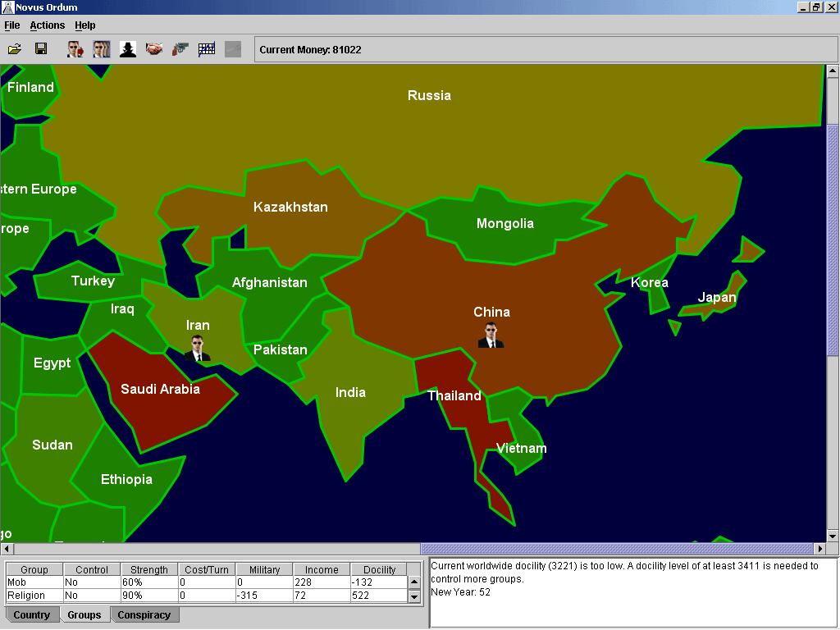Click the multiple agents toolbar icon

pos(101,49)
